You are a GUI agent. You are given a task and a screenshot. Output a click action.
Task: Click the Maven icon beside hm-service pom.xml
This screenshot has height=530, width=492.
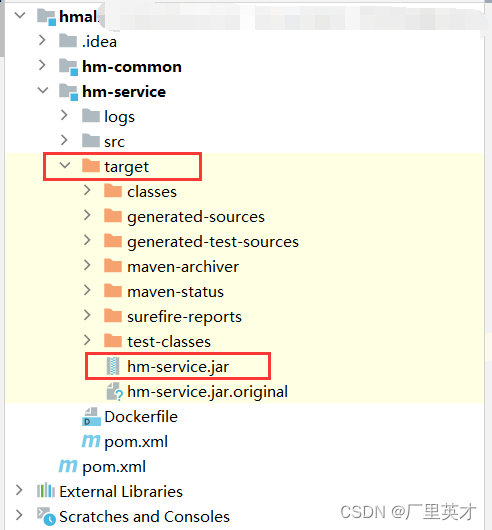pyautogui.click(x=91, y=441)
